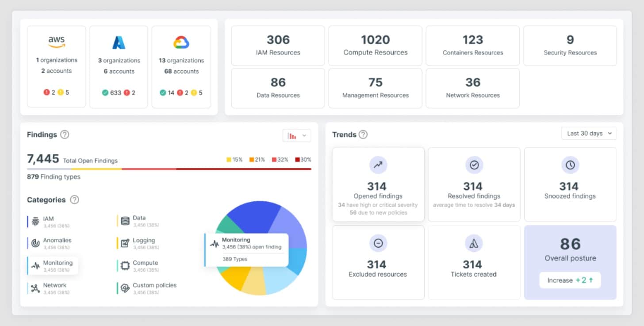Select the Google Cloud logo icon
The width and height of the screenshot is (644, 326).
point(181,42)
